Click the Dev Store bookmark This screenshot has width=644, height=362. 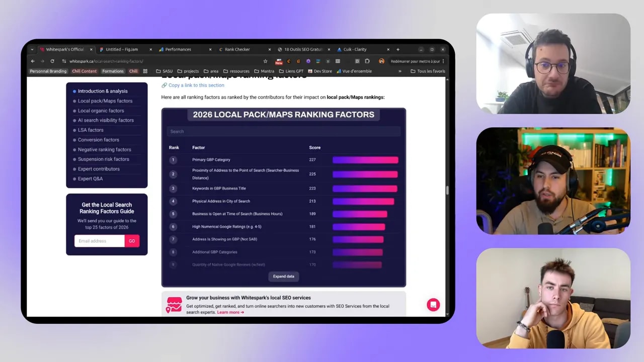click(x=320, y=71)
